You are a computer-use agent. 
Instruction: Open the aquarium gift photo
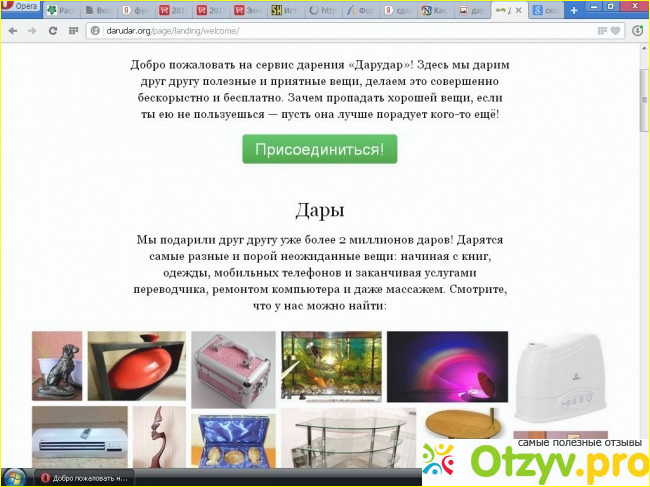click(x=329, y=366)
